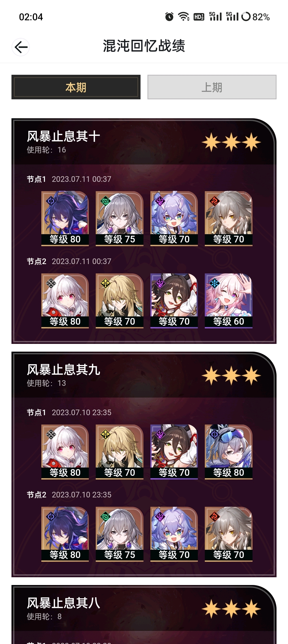The width and height of the screenshot is (288, 644).
Task: Click fire element icon in 风暴止息其十 节点1
Action: pos(214,201)
